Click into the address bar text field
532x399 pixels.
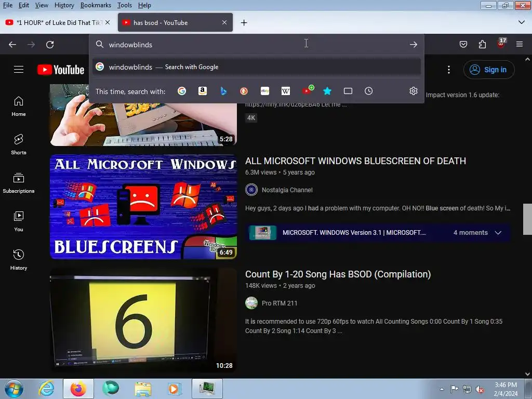click(x=257, y=45)
